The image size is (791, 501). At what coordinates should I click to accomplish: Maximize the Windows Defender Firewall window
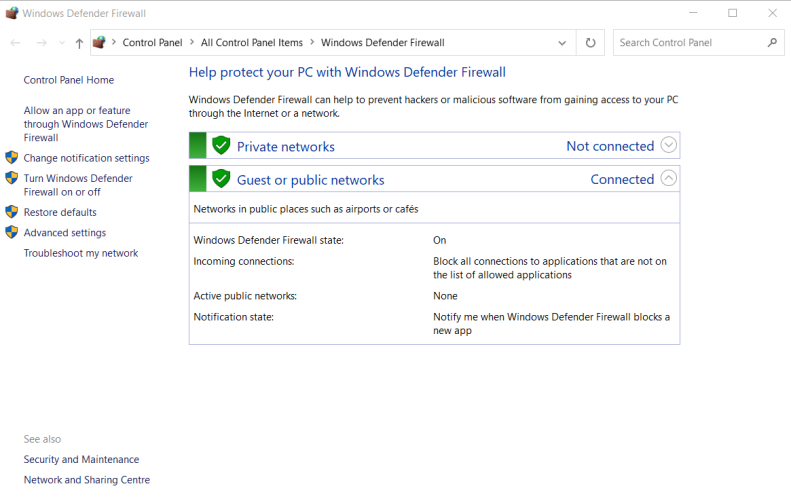[x=732, y=13]
